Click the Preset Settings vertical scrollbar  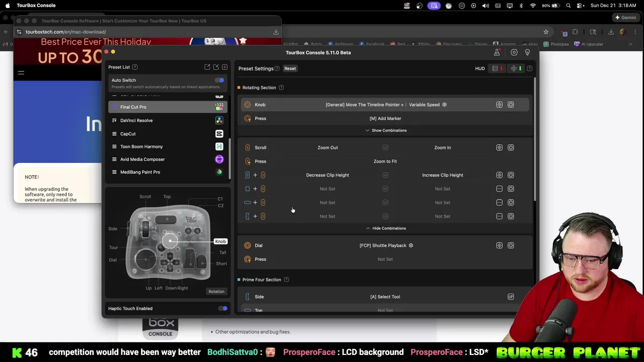coord(535,138)
